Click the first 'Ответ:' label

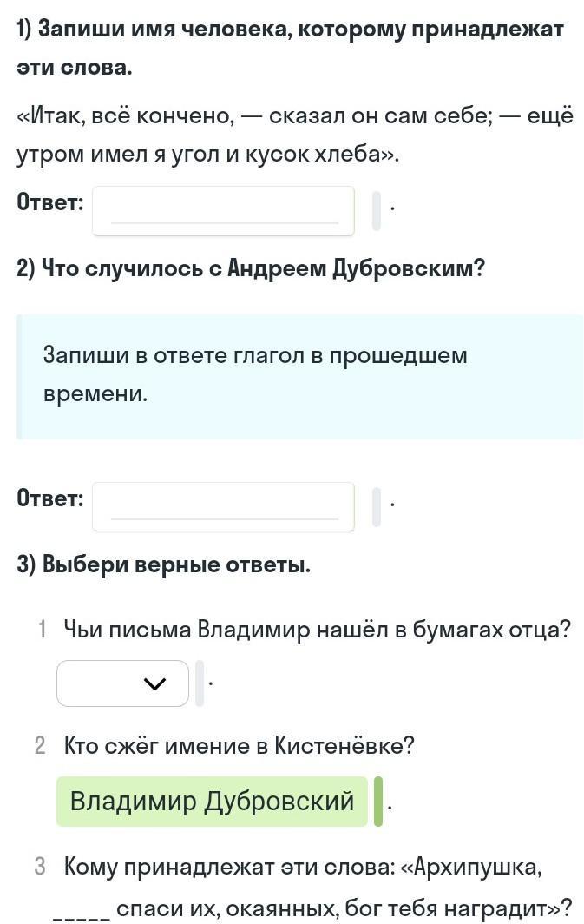pyautogui.click(x=50, y=202)
